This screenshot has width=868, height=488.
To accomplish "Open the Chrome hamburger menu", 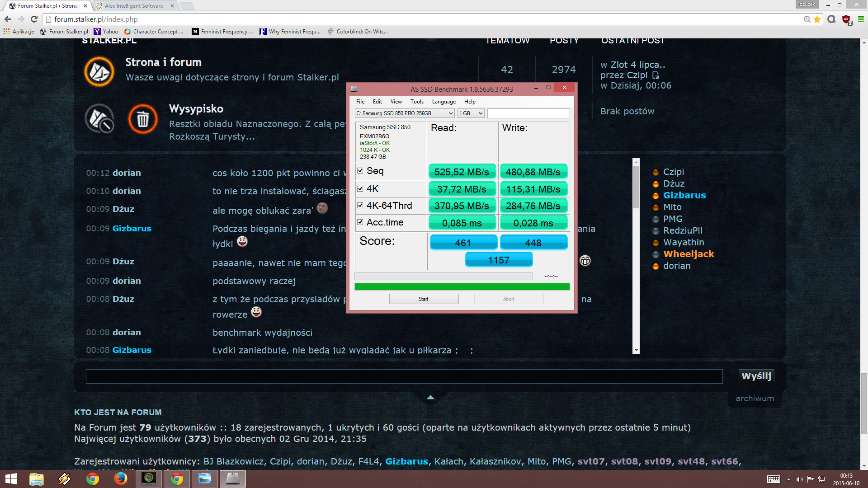I will [861, 19].
